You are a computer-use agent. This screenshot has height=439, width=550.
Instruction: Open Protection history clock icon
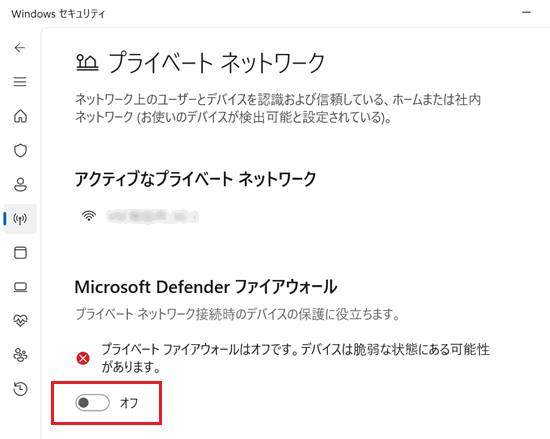point(20,389)
